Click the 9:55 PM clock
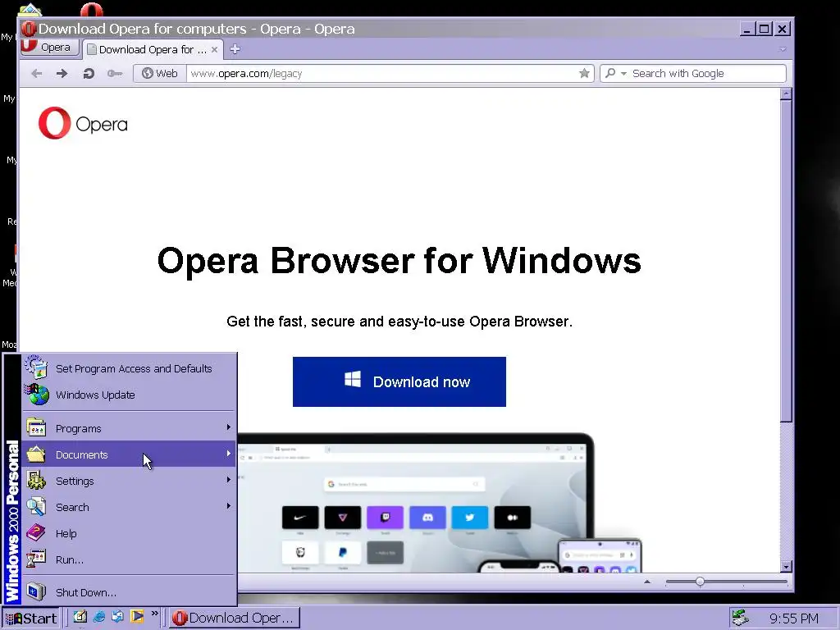Viewport: 840px width, 630px height. (x=794, y=619)
